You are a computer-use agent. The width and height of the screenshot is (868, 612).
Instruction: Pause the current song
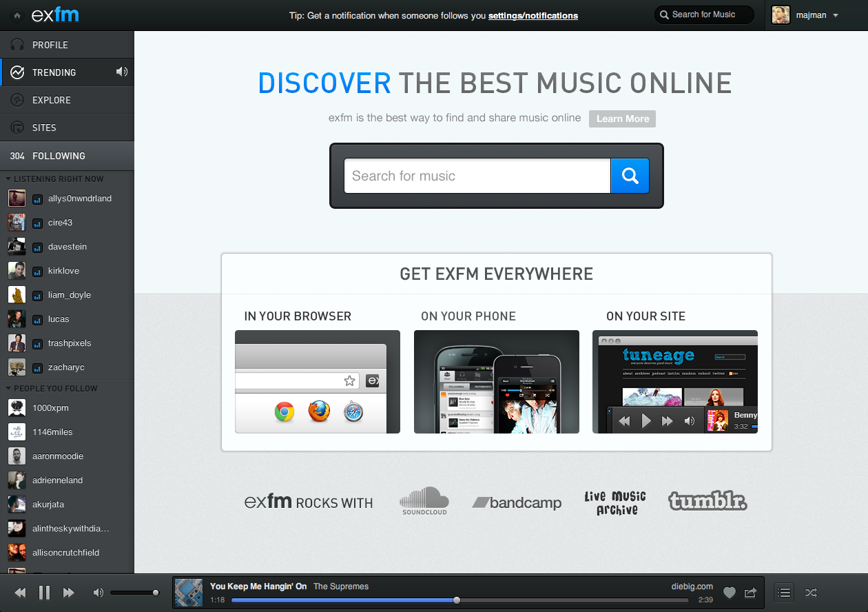tap(44, 593)
